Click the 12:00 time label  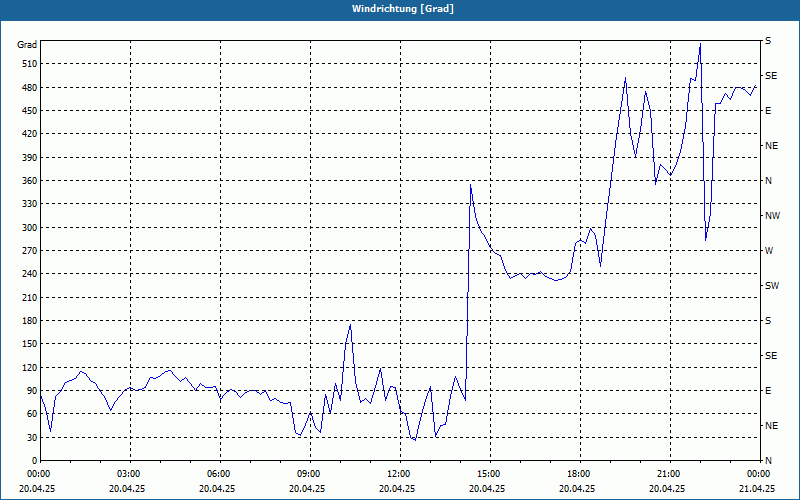point(400,474)
